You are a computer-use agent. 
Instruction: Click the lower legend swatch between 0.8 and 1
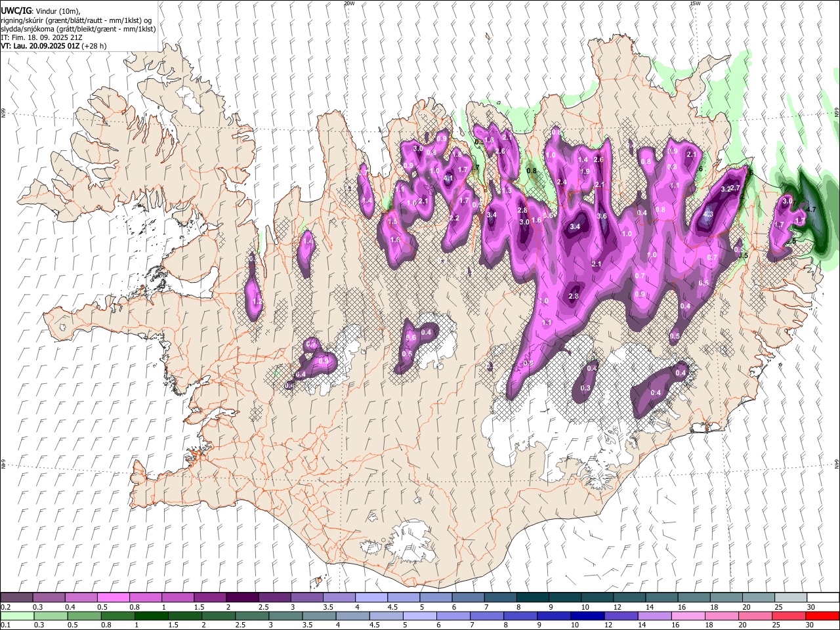(x=117, y=616)
